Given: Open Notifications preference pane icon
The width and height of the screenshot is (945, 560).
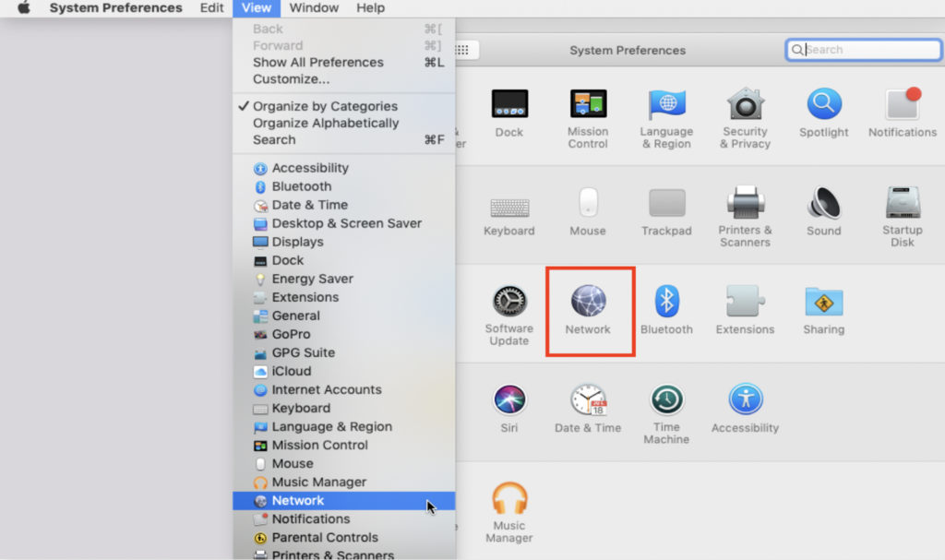Looking at the screenshot, I should click(x=903, y=103).
